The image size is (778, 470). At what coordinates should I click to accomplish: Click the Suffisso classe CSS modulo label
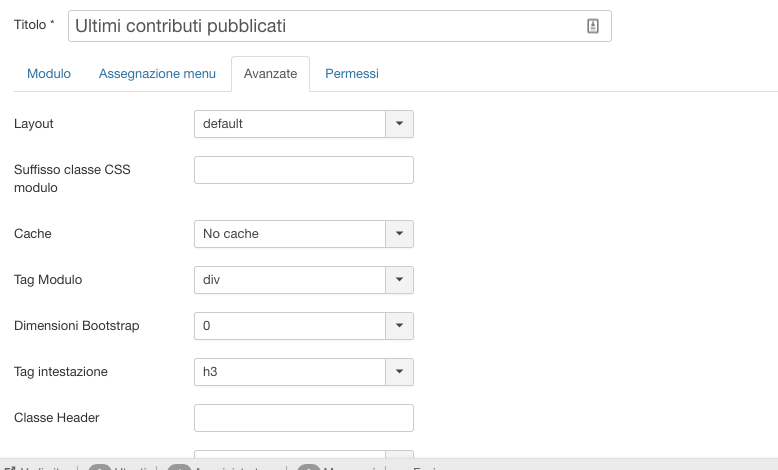(x=72, y=179)
